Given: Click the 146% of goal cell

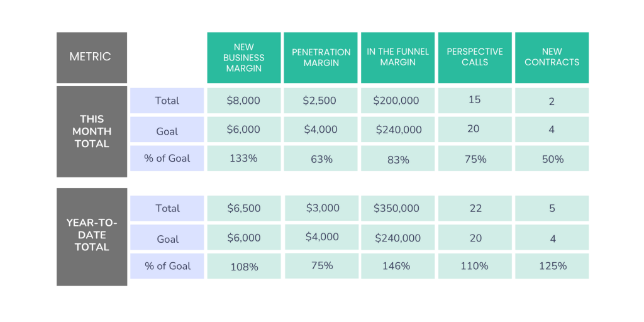Looking at the screenshot, I should pyautogui.click(x=397, y=266).
